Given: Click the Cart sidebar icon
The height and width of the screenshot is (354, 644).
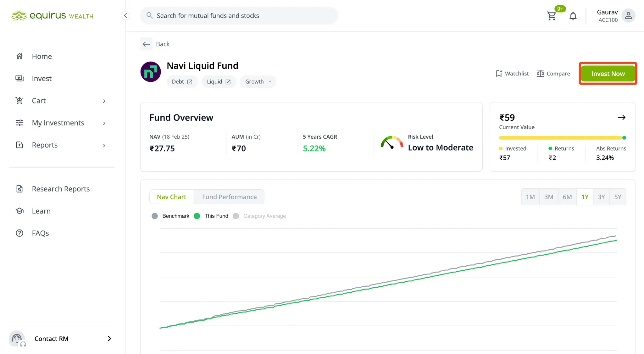Looking at the screenshot, I should coord(19,101).
